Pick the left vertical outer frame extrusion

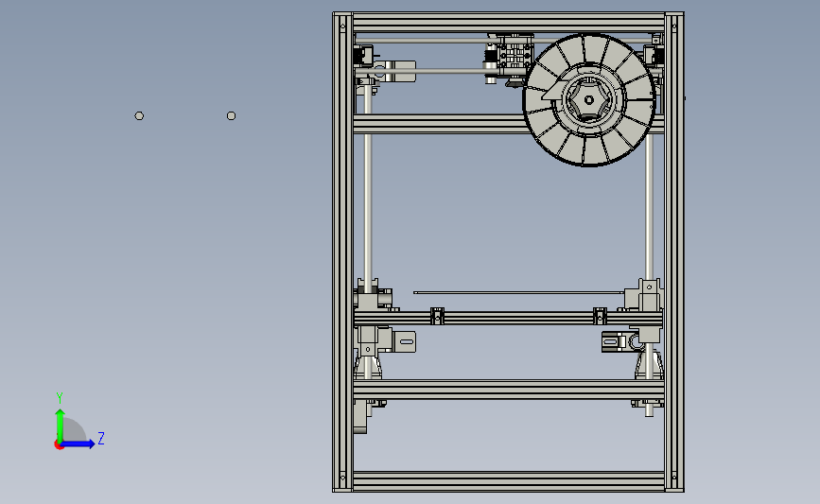click(343, 252)
